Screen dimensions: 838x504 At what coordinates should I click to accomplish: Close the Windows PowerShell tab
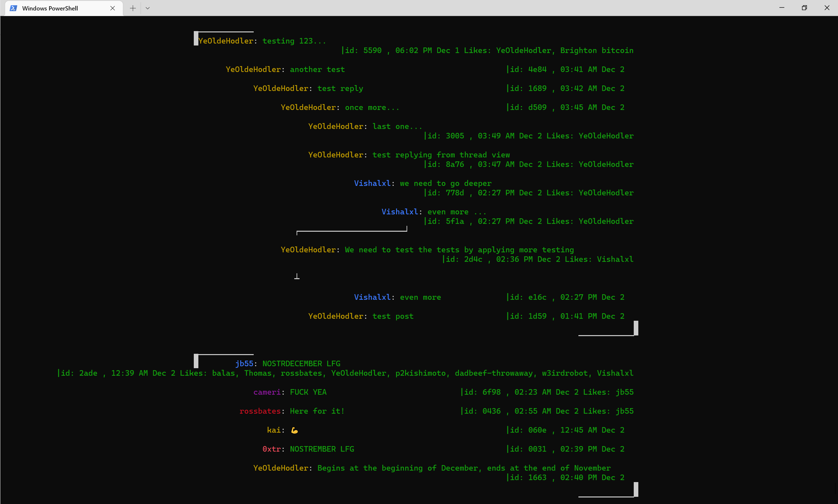point(112,8)
